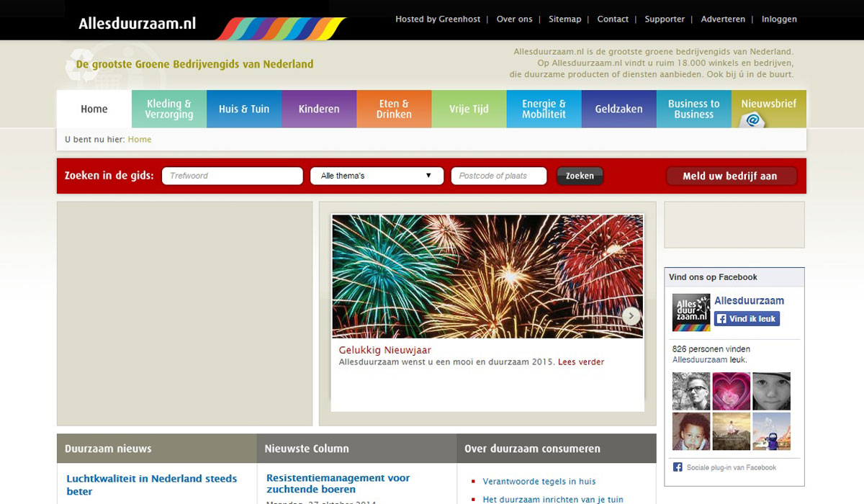Click the Allesduurzaam Facebook page name
This screenshot has height=504, width=864.
click(x=749, y=301)
